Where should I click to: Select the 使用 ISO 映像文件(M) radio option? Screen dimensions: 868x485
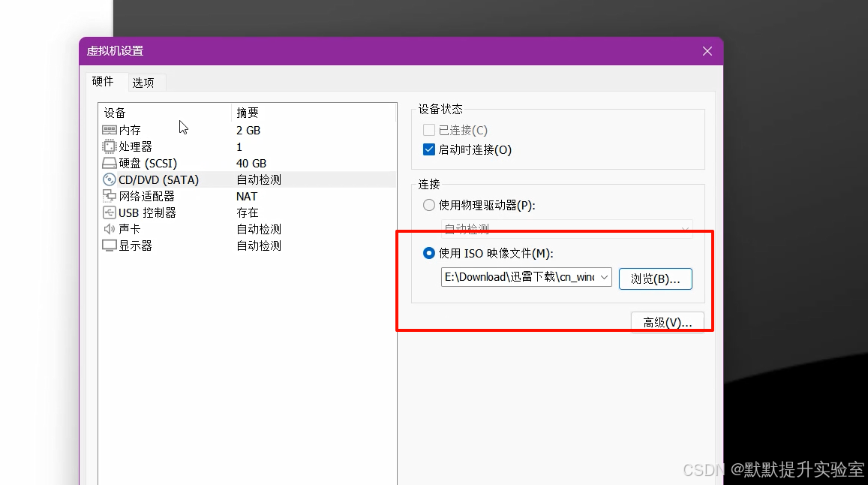[428, 254]
